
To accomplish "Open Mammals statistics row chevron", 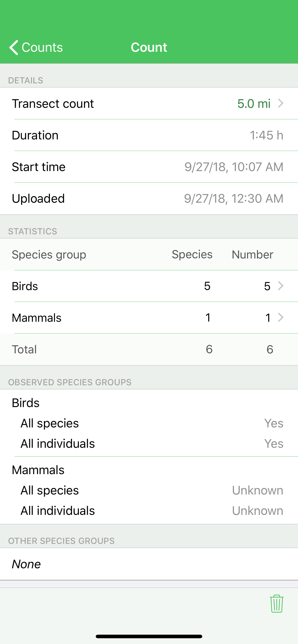I will 281,317.
